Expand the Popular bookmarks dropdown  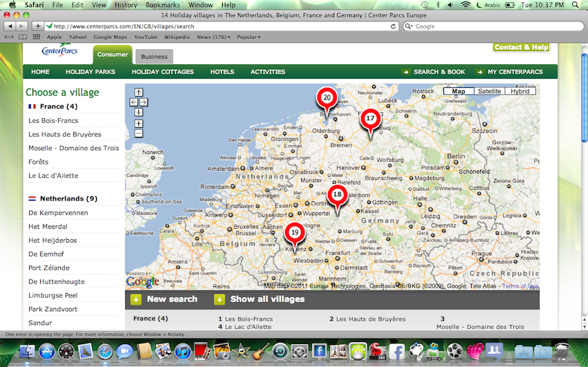[x=248, y=37]
